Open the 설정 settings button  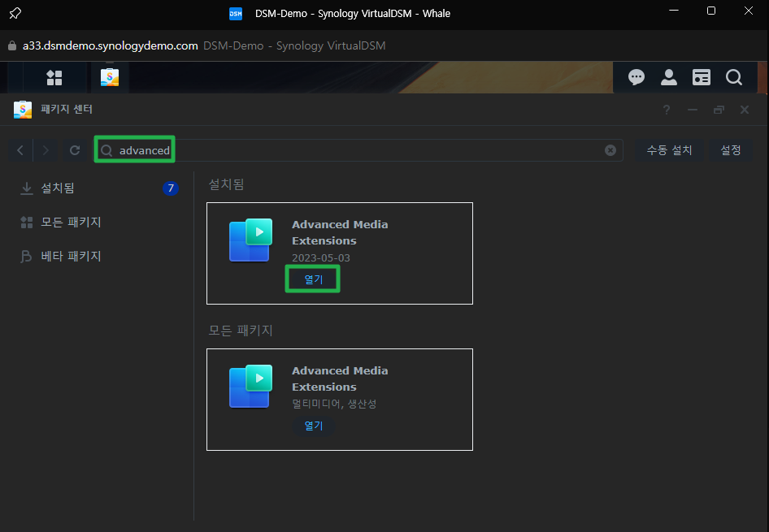(730, 150)
